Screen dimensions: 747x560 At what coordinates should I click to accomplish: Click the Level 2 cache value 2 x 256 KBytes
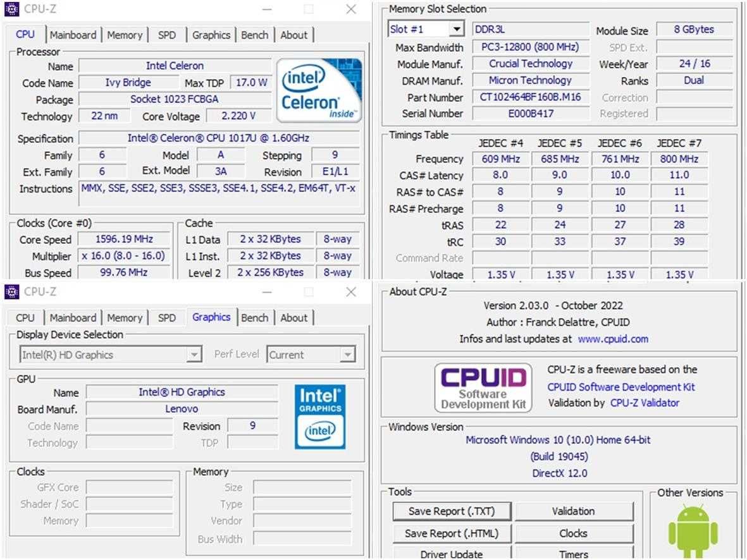click(x=271, y=272)
